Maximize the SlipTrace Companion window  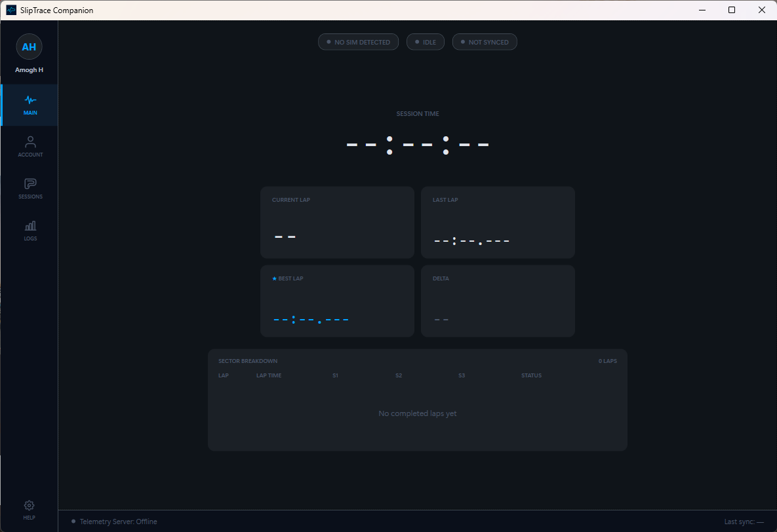pyautogui.click(x=731, y=10)
